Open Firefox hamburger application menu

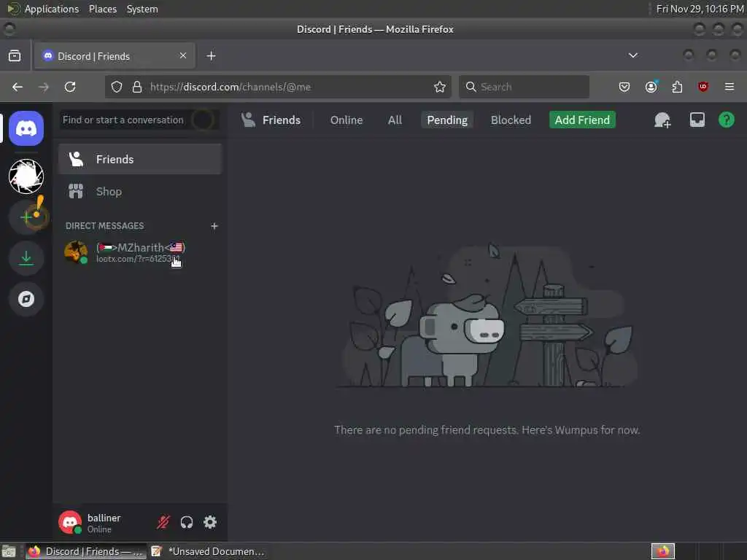click(x=729, y=87)
